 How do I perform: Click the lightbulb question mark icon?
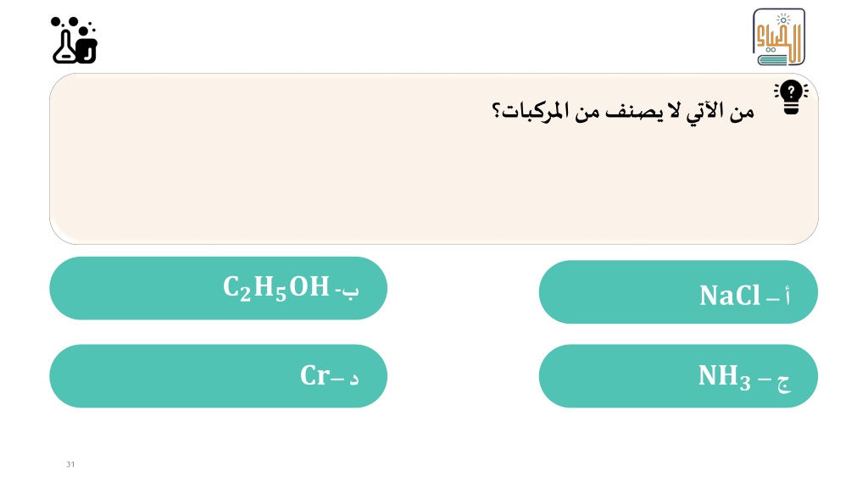coord(791,97)
